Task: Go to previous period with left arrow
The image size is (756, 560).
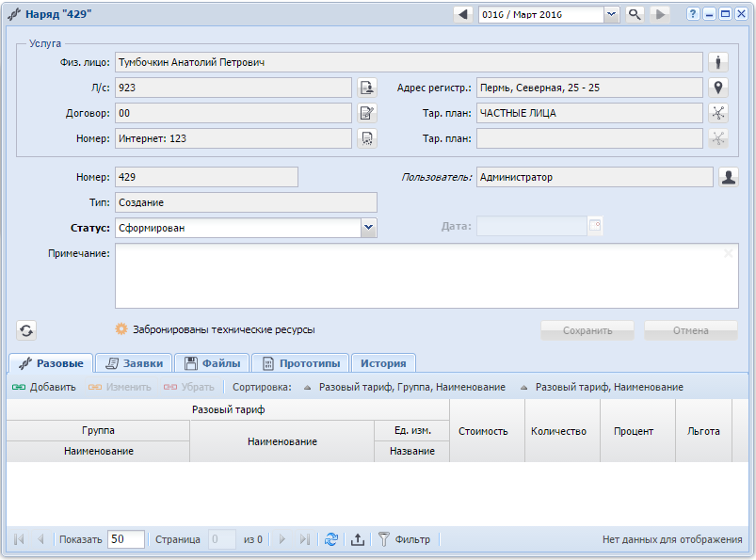Action: (463, 14)
